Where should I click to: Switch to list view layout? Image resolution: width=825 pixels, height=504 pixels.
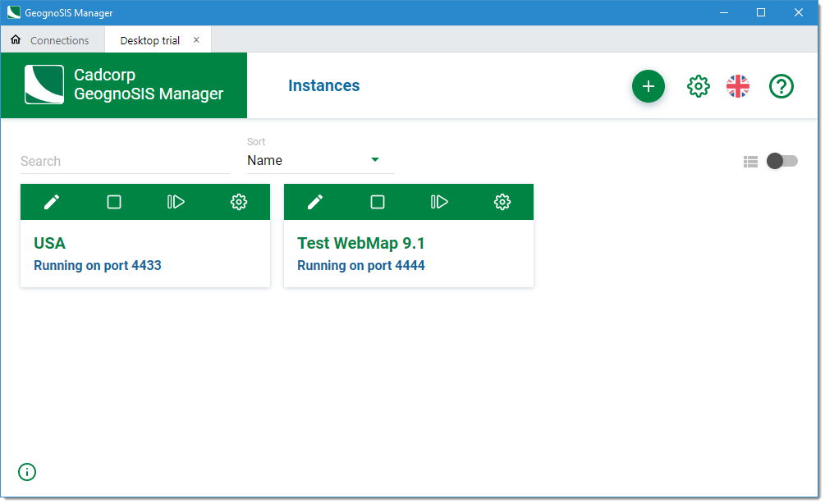point(750,162)
